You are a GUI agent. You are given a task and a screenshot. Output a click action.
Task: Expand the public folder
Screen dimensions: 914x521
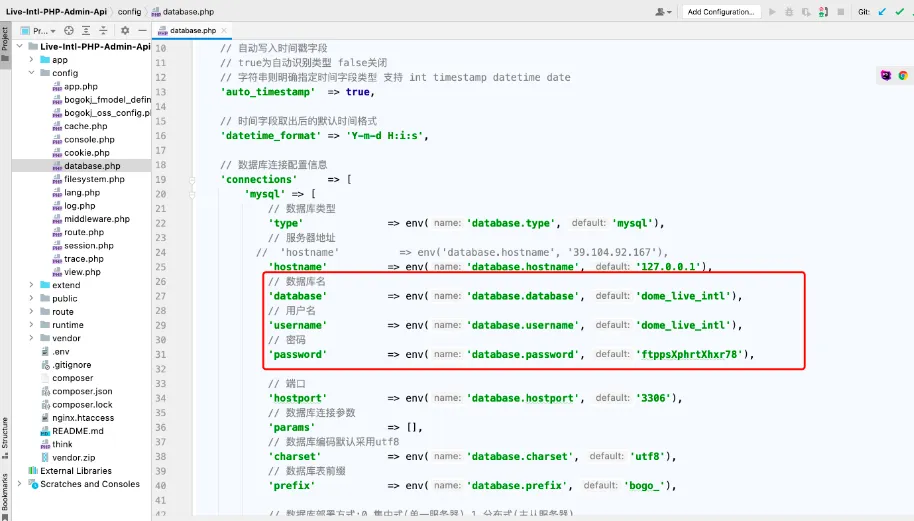coord(31,298)
